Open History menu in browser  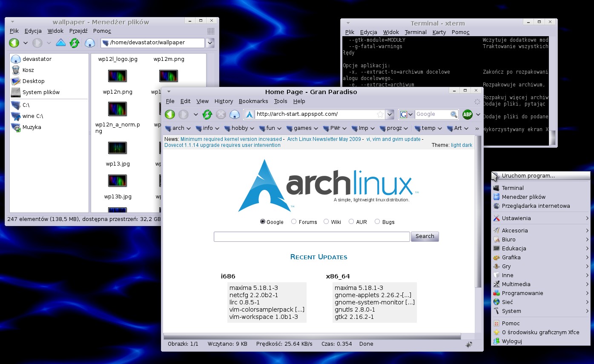pos(224,101)
